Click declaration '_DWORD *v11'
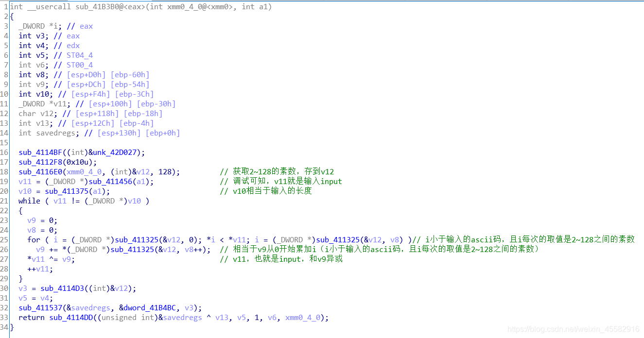 tap(97, 103)
